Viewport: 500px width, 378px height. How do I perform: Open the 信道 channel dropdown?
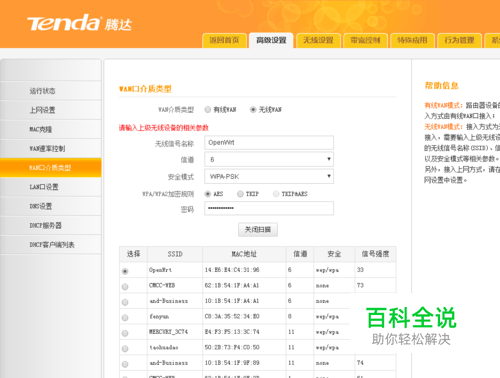click(x=269, y=159)
